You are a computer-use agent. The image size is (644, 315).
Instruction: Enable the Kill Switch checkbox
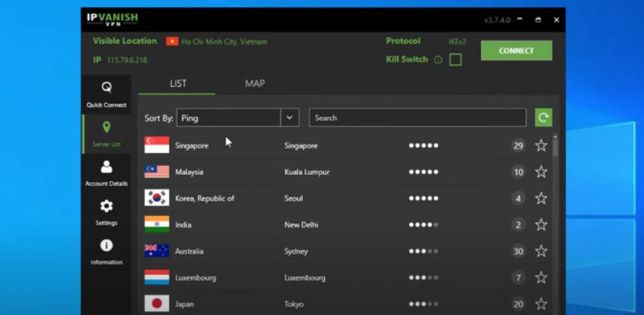click(x=455, y=60)
